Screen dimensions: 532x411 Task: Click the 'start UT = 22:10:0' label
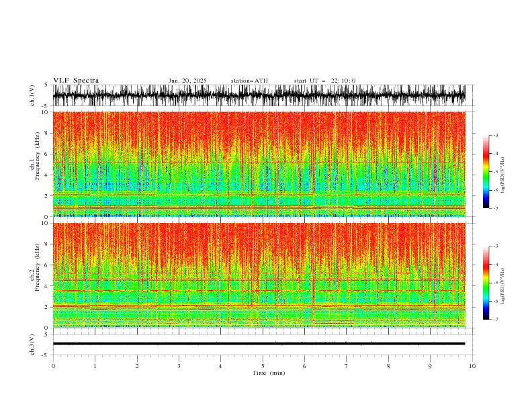324,81
